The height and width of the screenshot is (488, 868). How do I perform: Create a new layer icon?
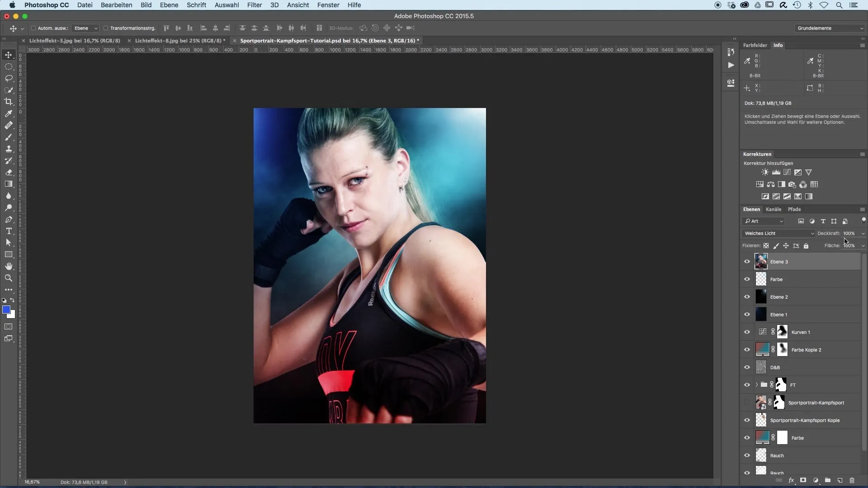point(840,480)
